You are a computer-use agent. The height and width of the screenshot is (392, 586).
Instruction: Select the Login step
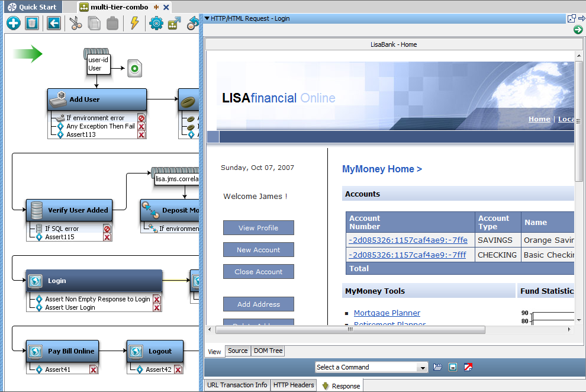pyautogui.click(x=94, y=281)
